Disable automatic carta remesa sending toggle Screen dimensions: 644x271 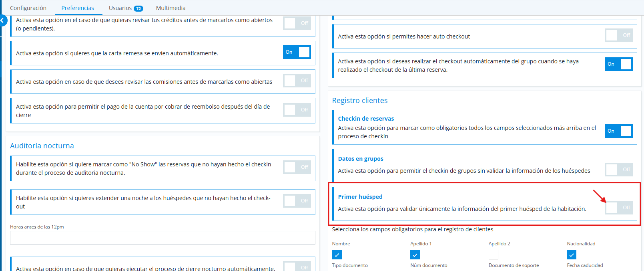pyautogui.click(x=297, y=52)
